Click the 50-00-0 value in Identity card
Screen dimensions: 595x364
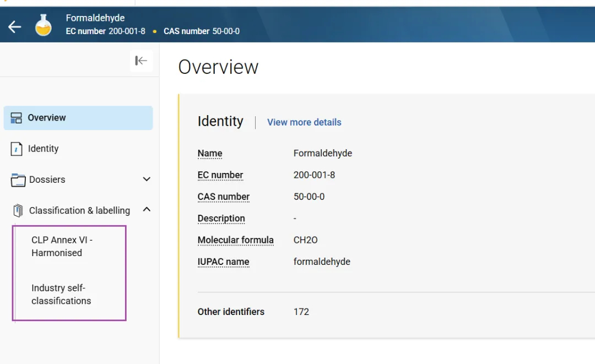point(309,197)
